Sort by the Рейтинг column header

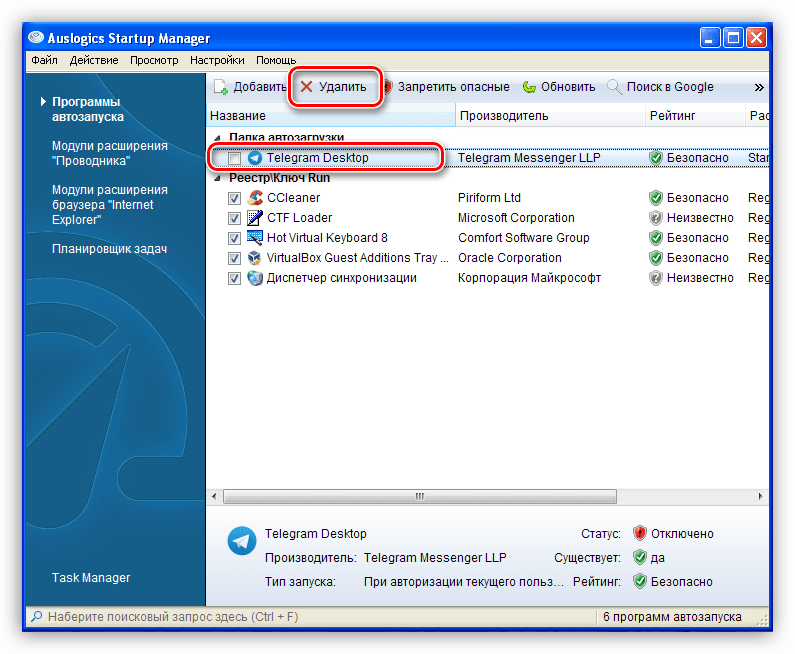coord(696,116)
